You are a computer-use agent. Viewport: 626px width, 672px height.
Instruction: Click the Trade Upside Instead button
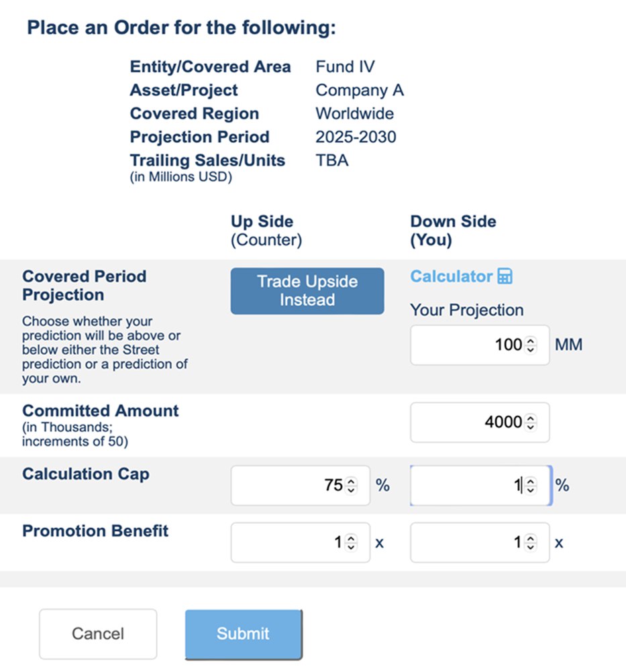pos(307,291)
